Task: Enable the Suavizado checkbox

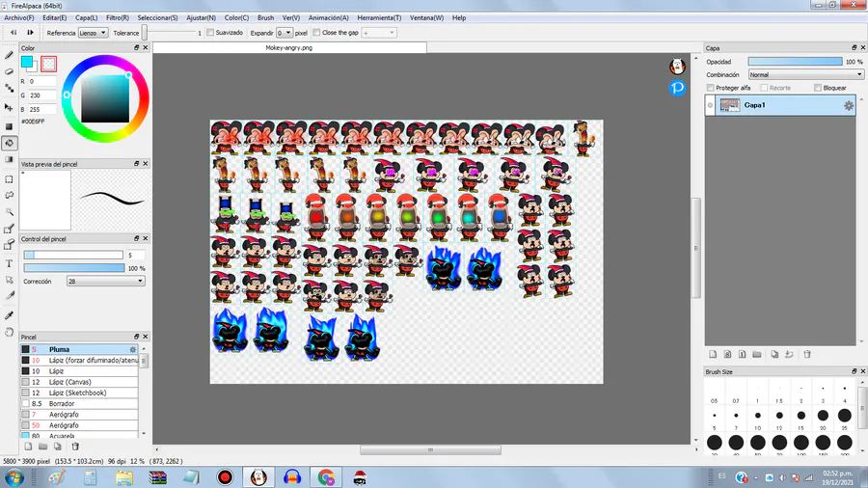Action: coord(210,33)
